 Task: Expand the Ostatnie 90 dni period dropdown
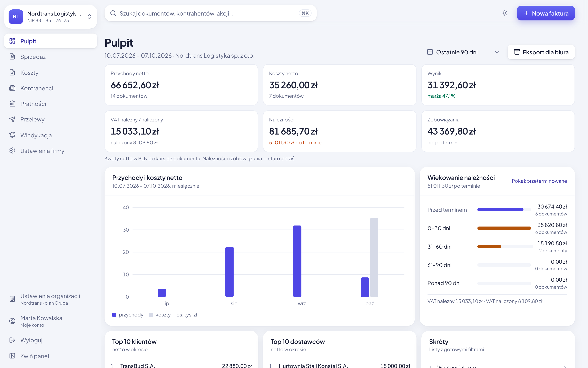pos(464,52)
